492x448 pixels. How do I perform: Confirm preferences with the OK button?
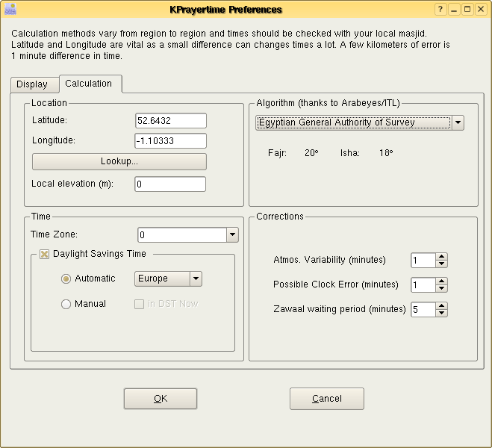click(161, 399)
